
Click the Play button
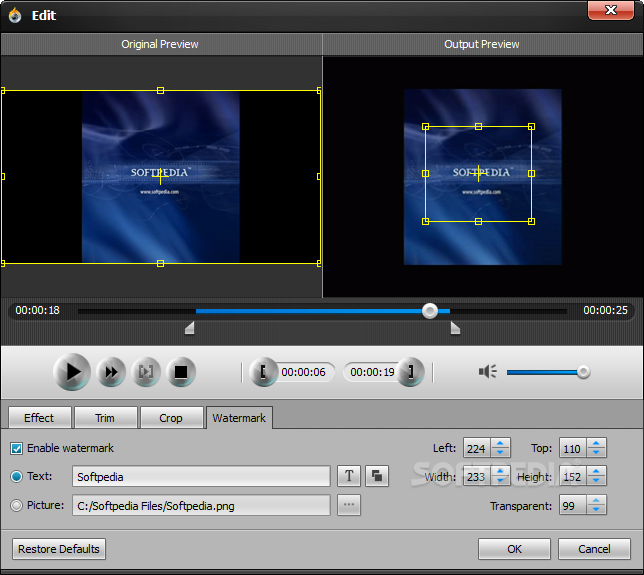(72, 372)
